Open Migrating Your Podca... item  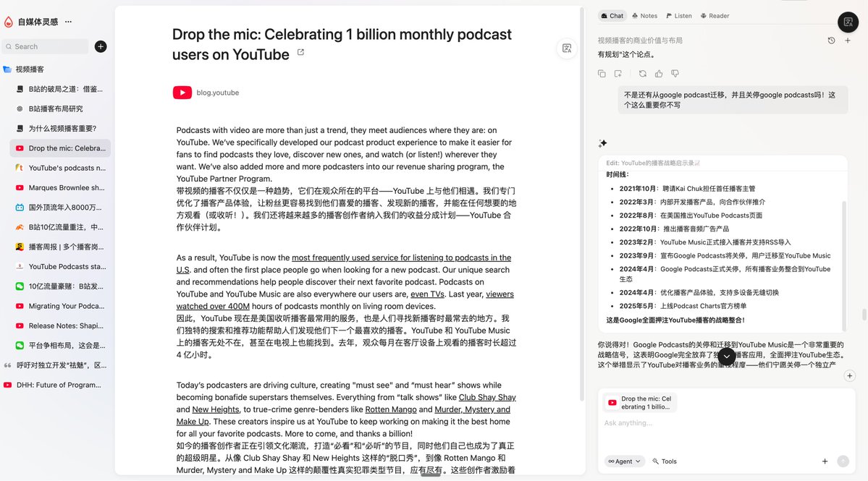[x=60, y=306]
